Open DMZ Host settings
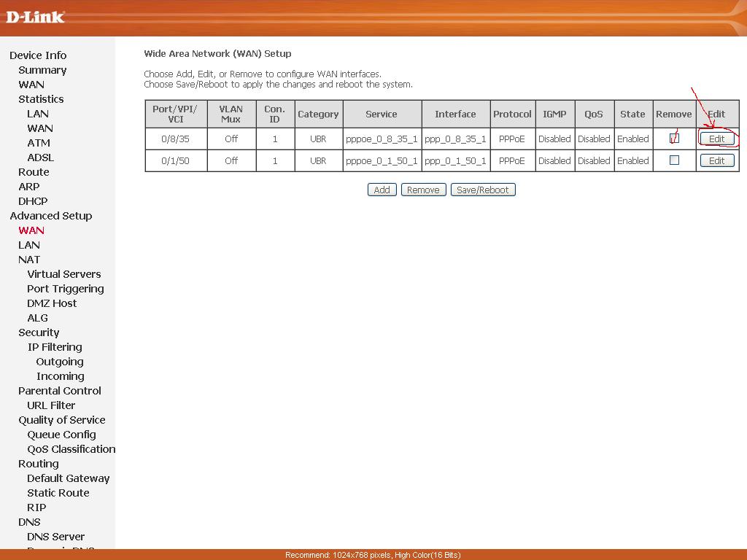 pyautogui.click(x=52, y=303)
